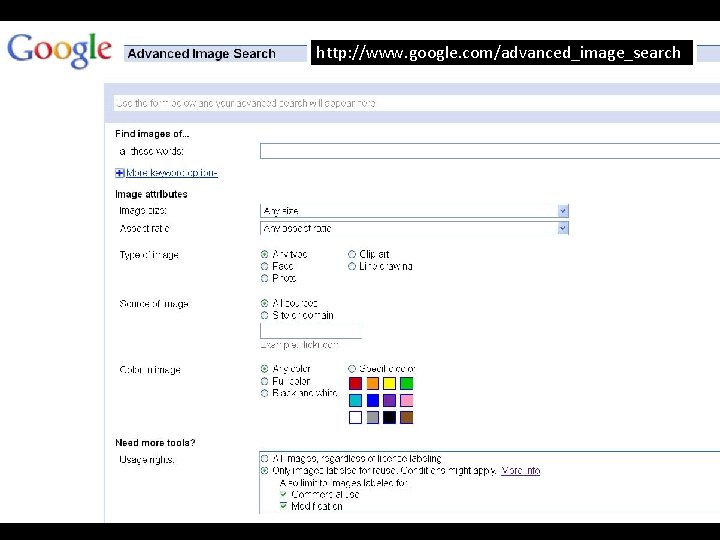
Task: Pick the brown color swatch
Action: [406, 417]
